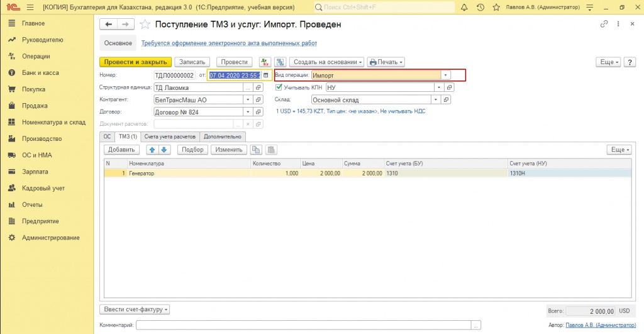Open Покупка section
The width and height of the screenshot is (644, 334).
click(x=34, y=89)
